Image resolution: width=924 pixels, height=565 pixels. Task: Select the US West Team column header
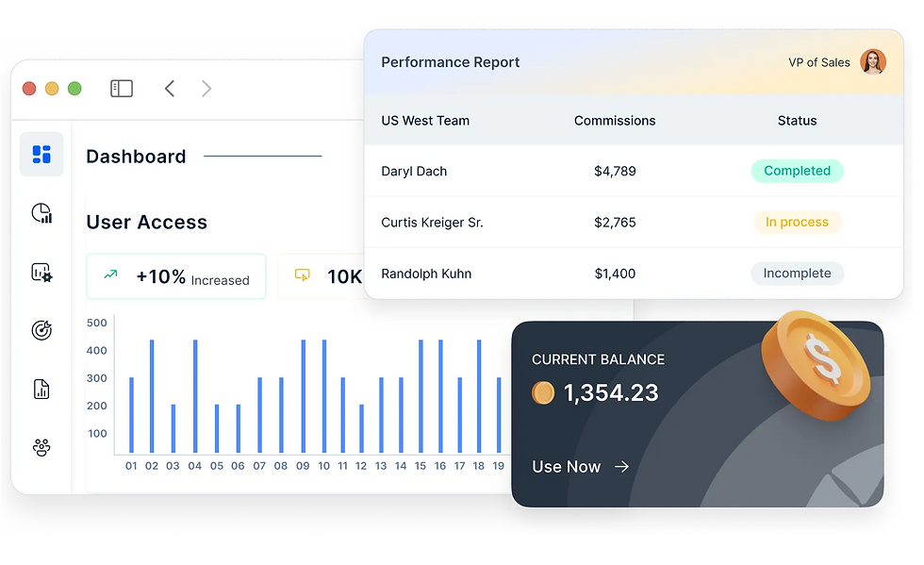425,121
